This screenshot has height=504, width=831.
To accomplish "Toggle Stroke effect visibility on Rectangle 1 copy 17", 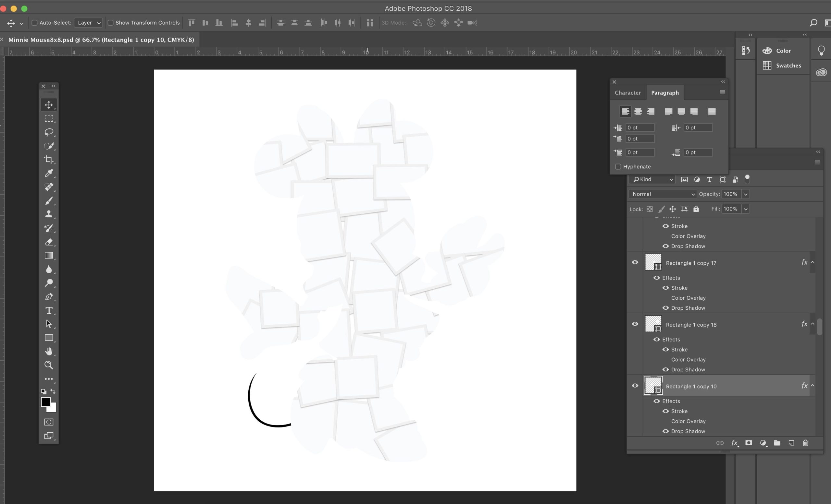I will coord(665,288).
